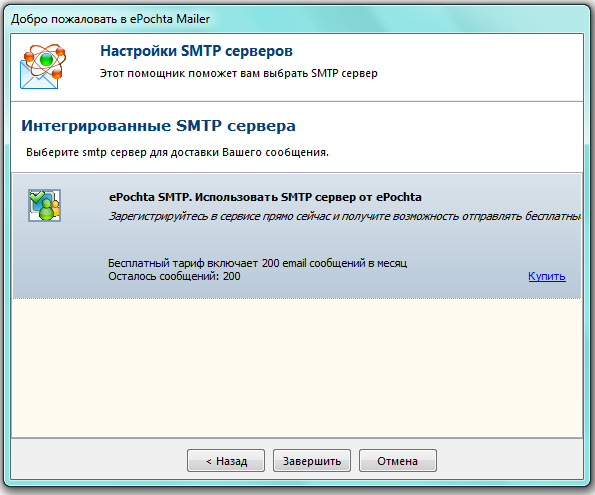Cancel the wizard using Отмена
Viewport: 595px width, 495px height.
(x=398, y=461)
